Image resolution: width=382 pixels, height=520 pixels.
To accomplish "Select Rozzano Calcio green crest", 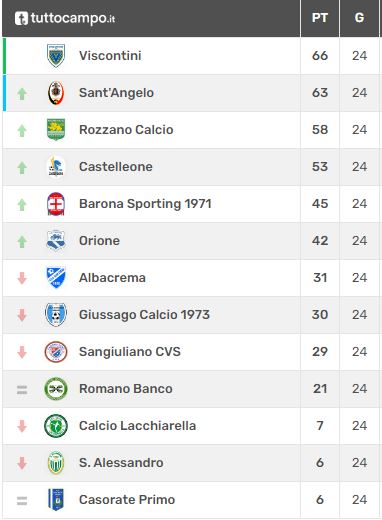I will pyautogui.click(x=56, y=129).
